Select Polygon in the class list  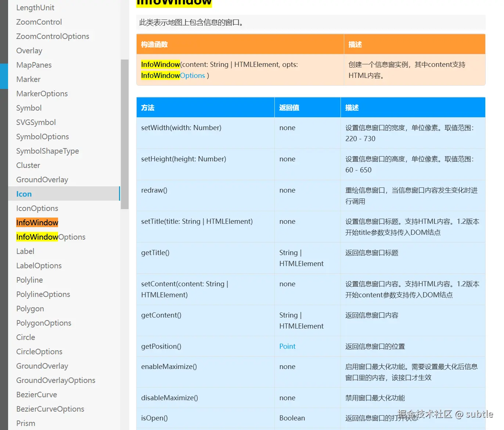click(x=30, y=309)
